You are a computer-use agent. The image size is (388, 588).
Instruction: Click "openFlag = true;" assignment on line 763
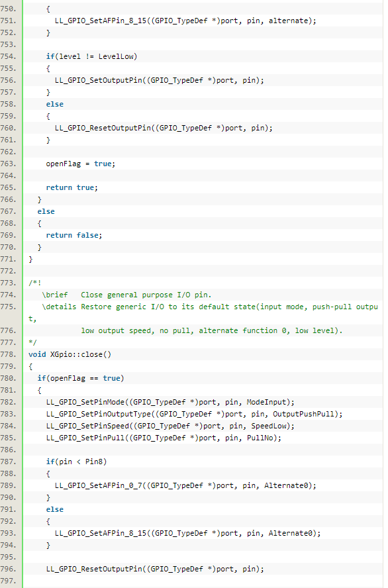[81, 164]
